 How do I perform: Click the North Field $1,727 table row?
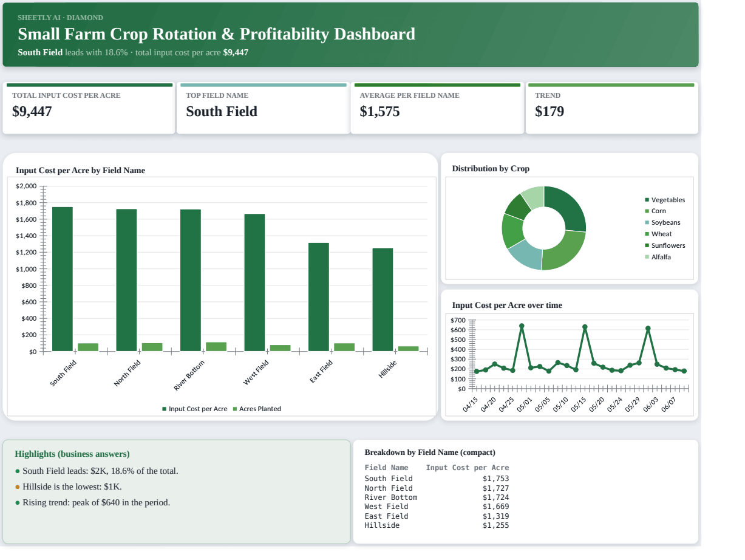point(437,488)
